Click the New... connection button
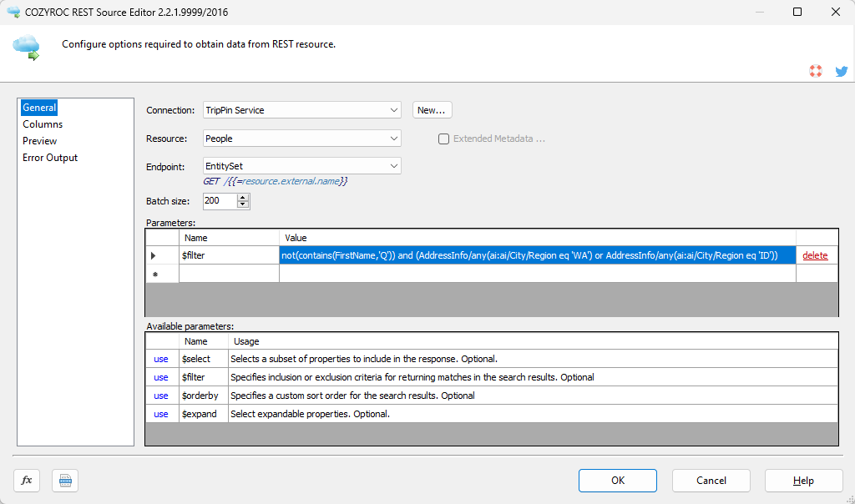Image resolution: width=855 pixels, height=504 pixels. click(432, 110)
